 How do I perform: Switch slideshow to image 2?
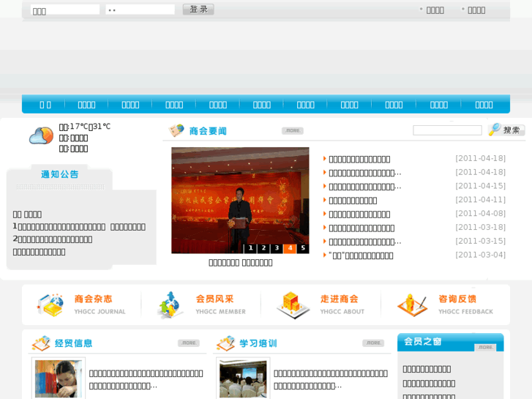263,248
